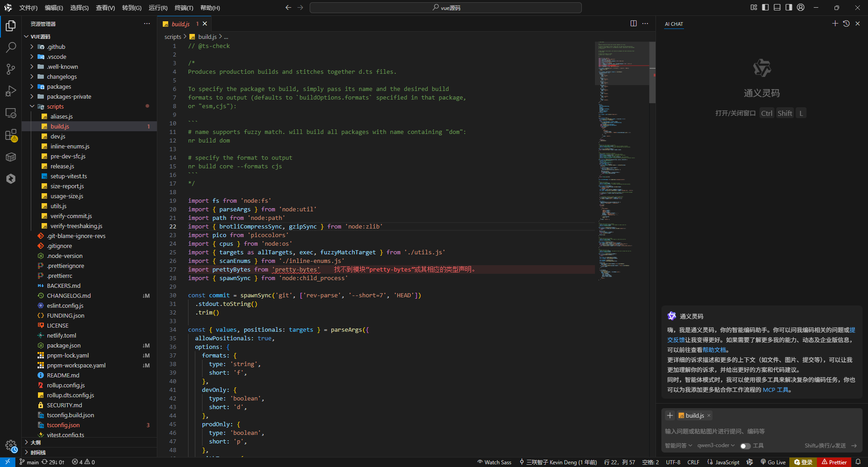Open the Manage gear icon
868x467 pixels.
[11, 445]
